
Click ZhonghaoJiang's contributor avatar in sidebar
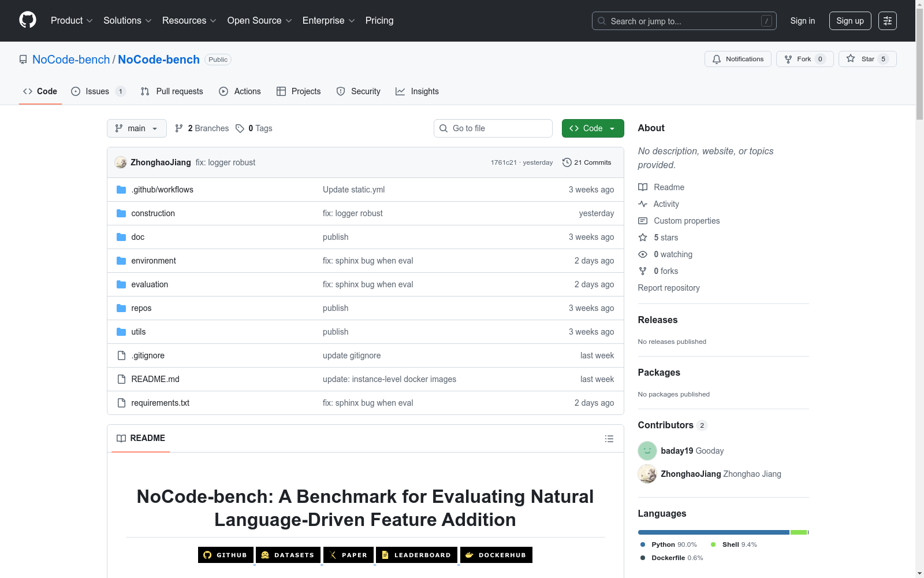point(647,474)
